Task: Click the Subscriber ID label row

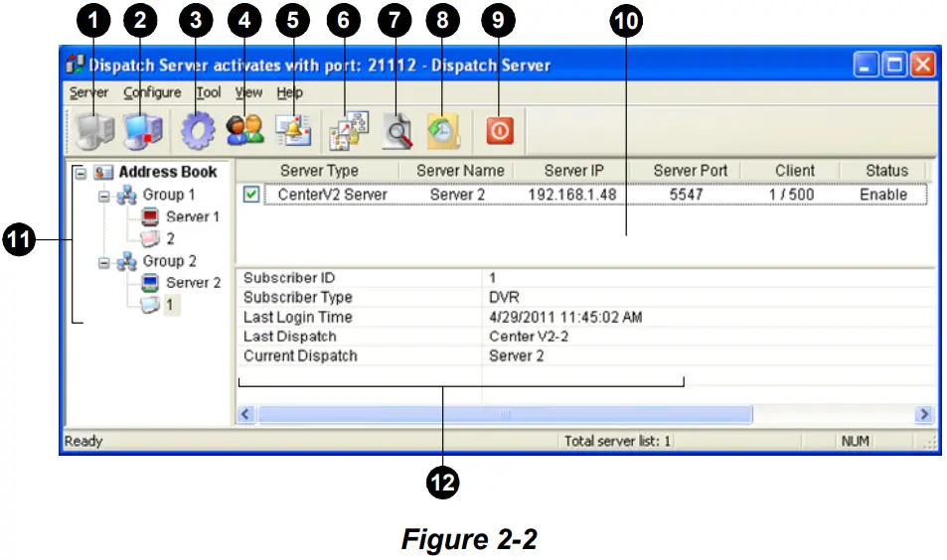Action: [289, 278]
